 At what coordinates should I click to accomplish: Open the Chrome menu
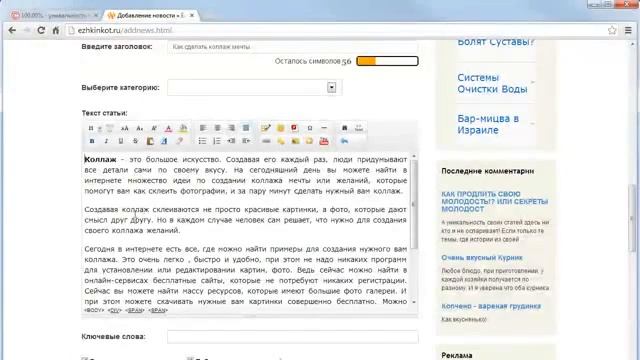[x=628, y=30]
